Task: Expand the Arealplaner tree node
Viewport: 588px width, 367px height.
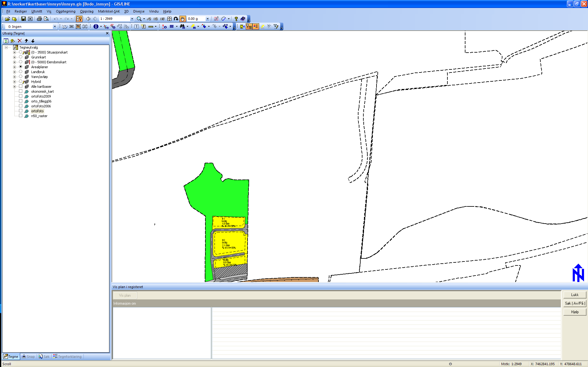Action: click(x=14, y=67)
